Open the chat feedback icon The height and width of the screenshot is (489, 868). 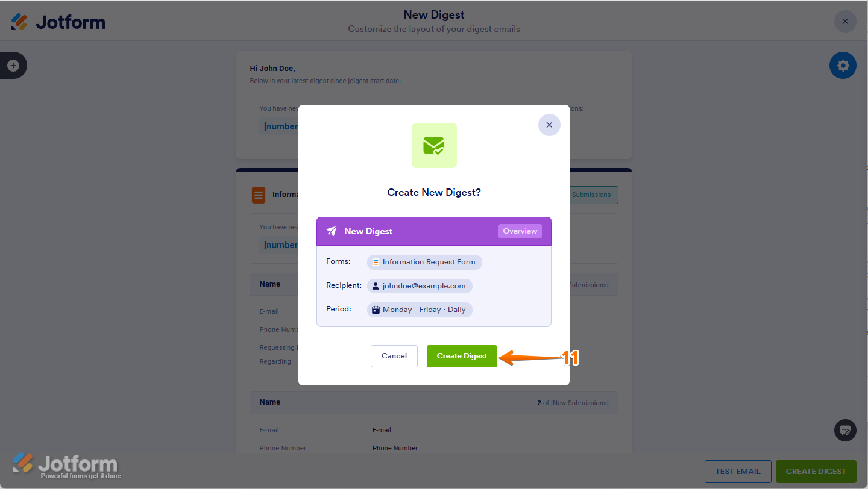(x=845, y=430)
